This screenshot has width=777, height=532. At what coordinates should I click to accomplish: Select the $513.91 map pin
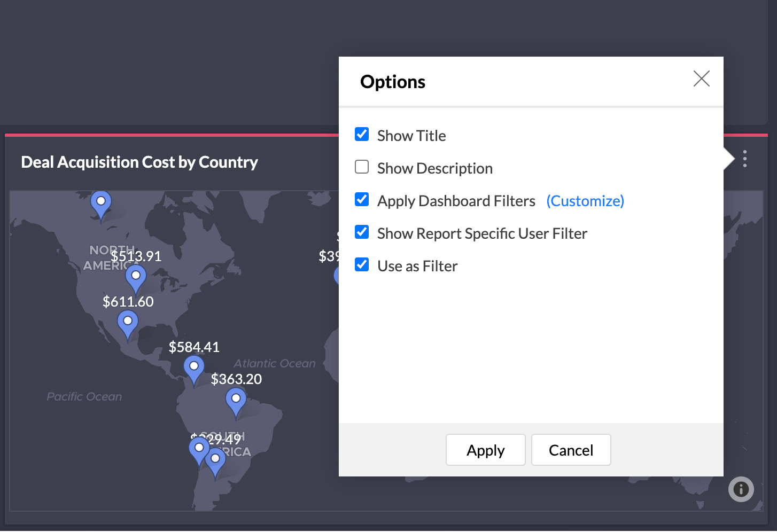(136, 279)
